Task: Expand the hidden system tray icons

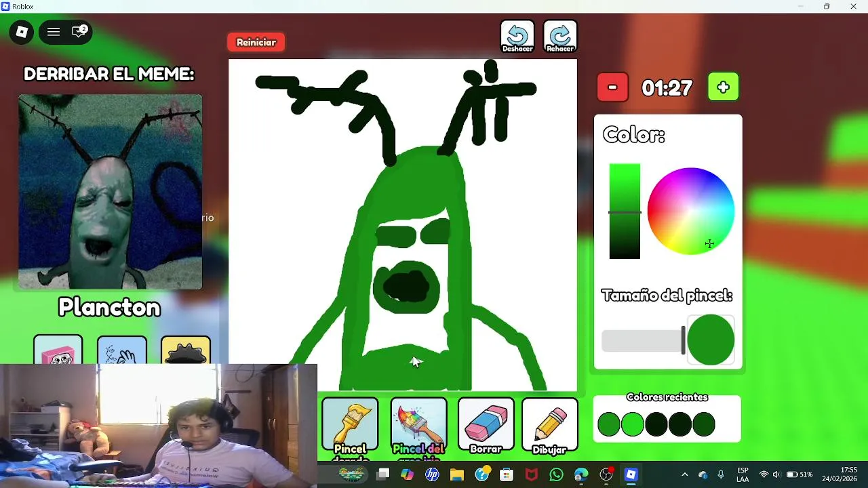Action: 684,474
